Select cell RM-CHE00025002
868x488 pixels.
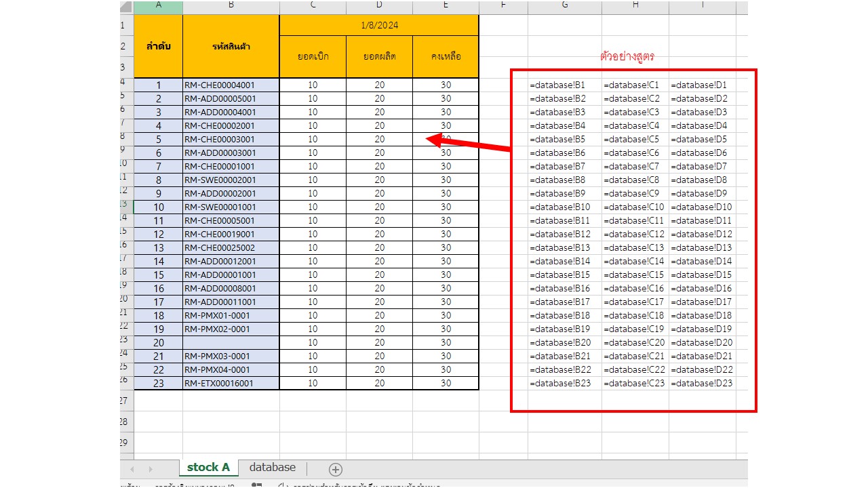point(231,248)
